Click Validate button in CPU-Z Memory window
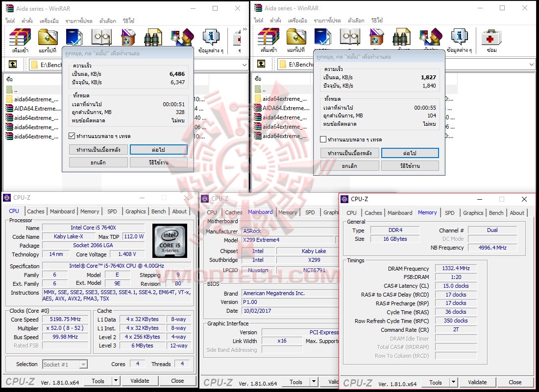The width and height of the screenshot is (539, 392). pyautogui.click(x=477, y=382)
